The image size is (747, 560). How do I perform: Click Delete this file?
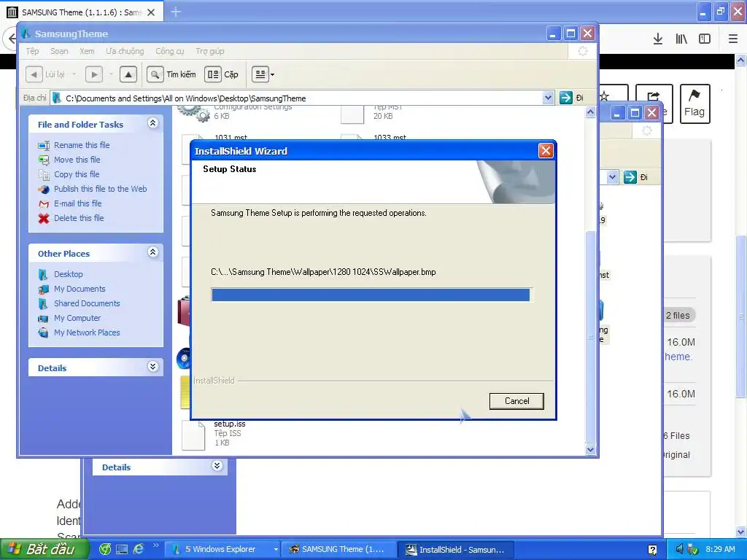point(79,217)
